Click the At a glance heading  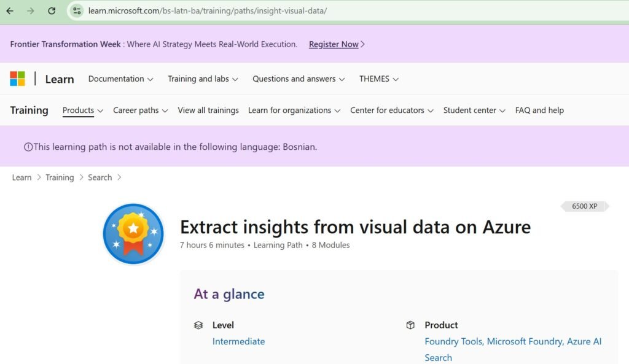229,294
